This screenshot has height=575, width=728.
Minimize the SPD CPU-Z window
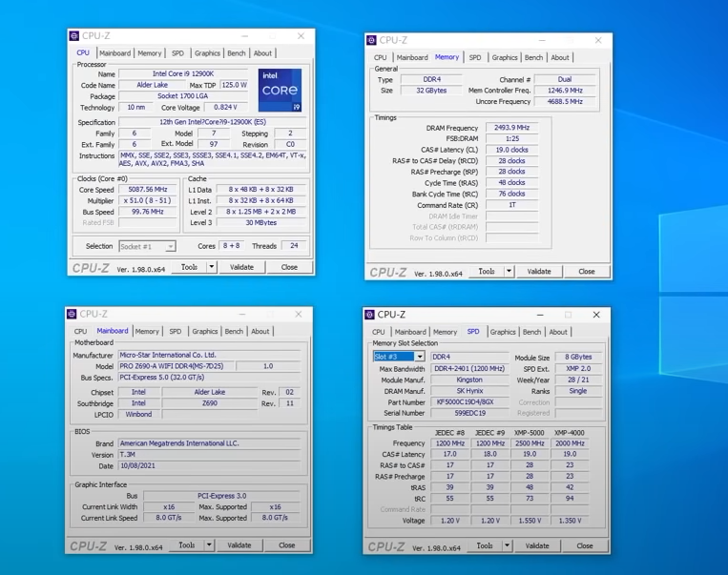540,315
